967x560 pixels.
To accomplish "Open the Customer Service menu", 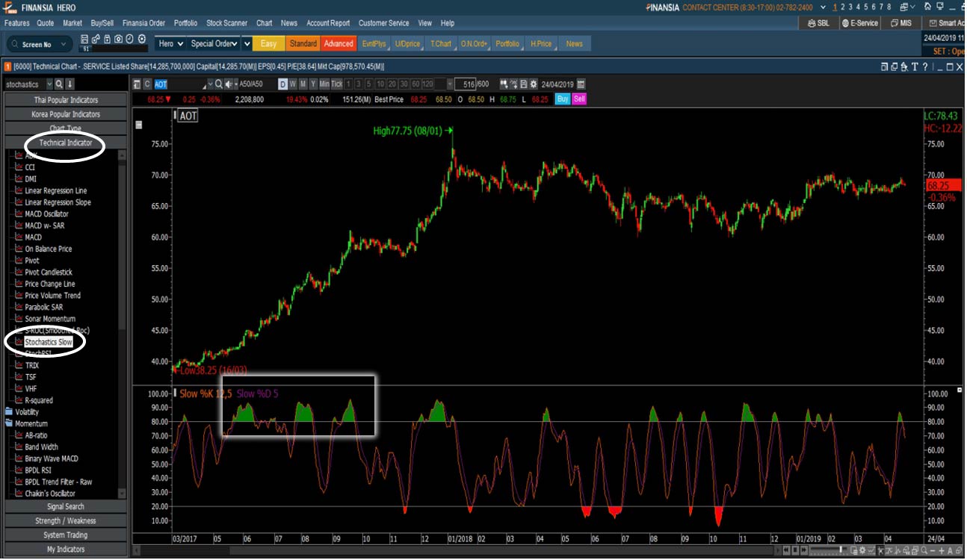I will [384, 23].
